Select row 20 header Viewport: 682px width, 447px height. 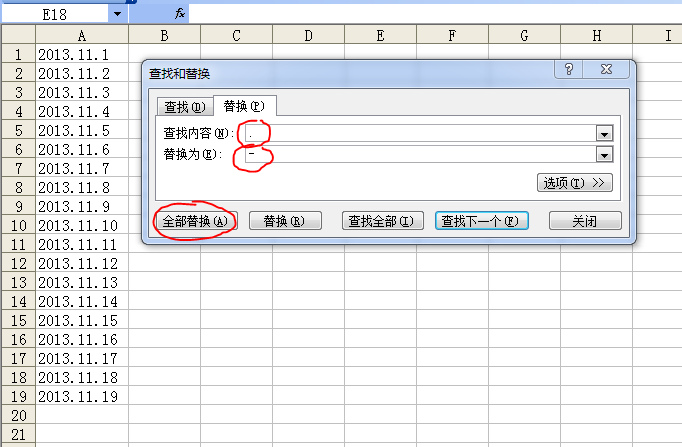[x=18, y=415]
